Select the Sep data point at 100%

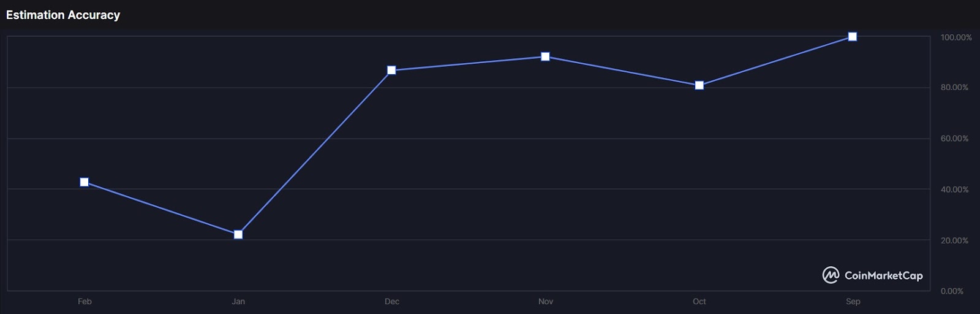(x=853, y=37)
